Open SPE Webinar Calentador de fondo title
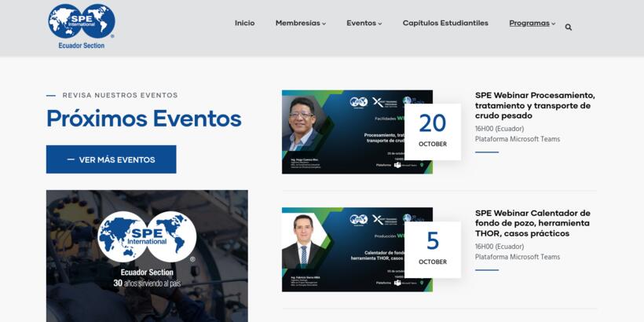The image size is (644, 322). [532, 223]
